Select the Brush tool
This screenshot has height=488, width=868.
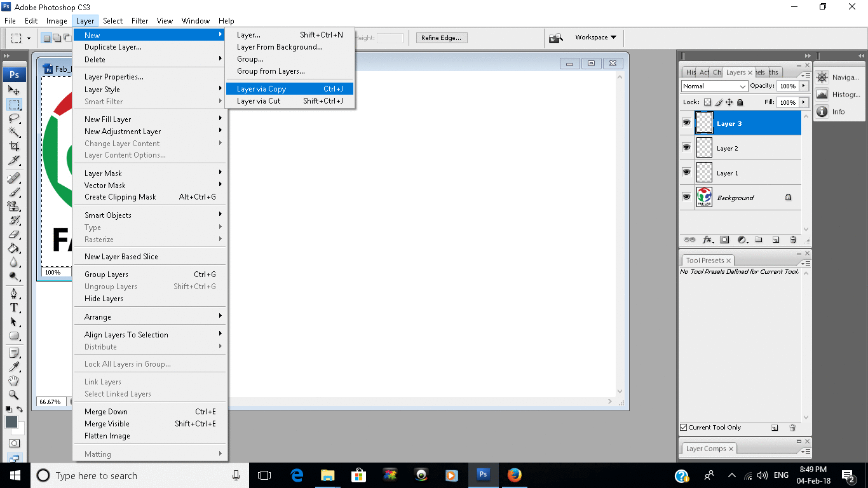14,192
